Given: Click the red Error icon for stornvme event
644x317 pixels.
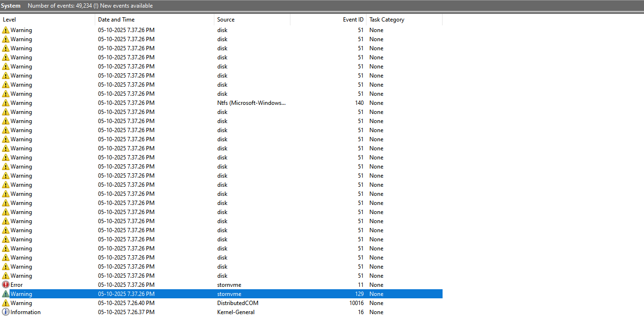Looking at the screenshot, I should click(x=6, y=285).
